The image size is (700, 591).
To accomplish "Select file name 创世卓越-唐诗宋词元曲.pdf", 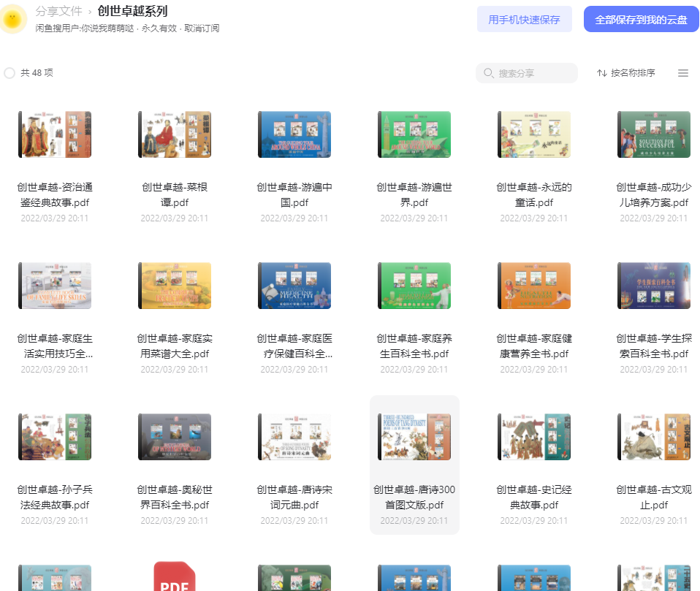I will click(294, 497).
